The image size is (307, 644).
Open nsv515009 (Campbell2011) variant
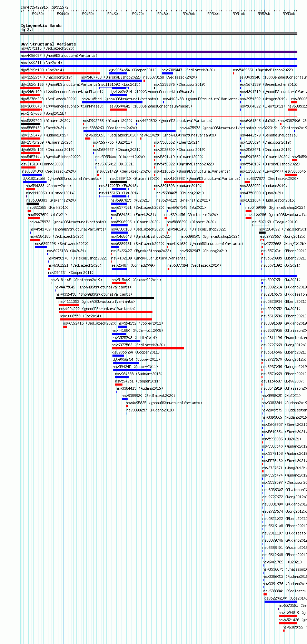136,280
